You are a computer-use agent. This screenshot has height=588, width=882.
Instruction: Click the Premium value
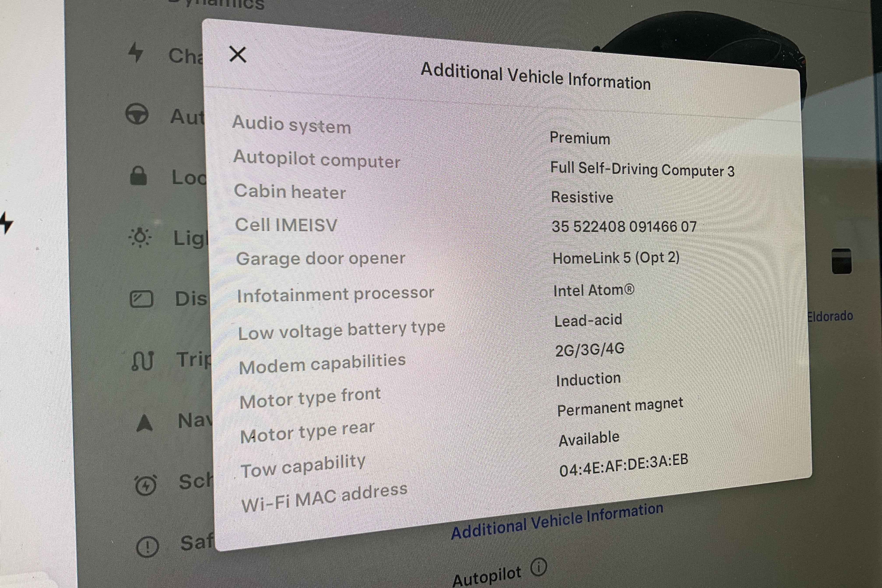[x=580, y=138]
